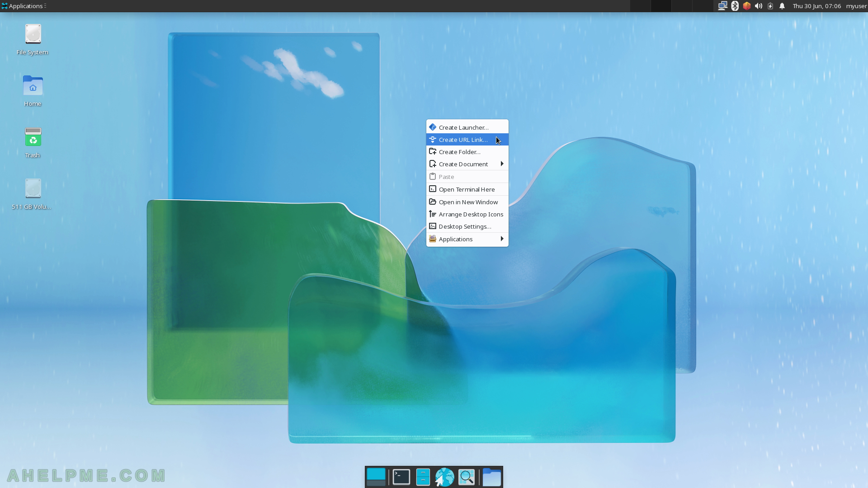Image resolution: width=868 pixels, height=488 pixels.
Task: Expand the Create Document submenu
Action: point(467,164)
